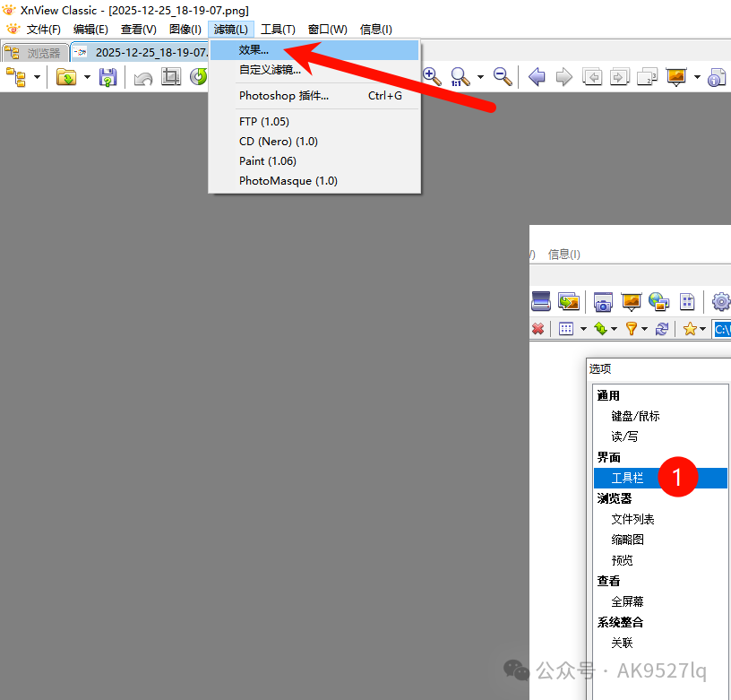Switch to the 浏览器 tab
This screenshot has width=731, height=700.
tap(34, 53)
